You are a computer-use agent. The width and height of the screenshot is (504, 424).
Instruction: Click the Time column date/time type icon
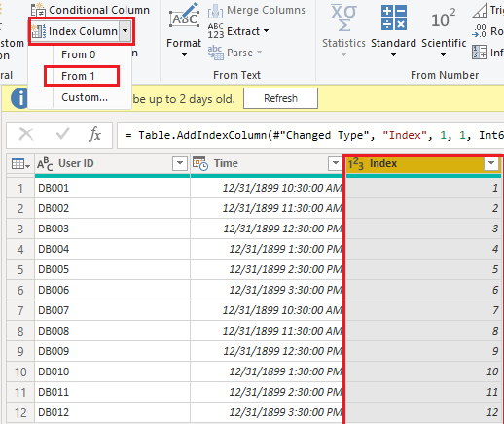200,163
